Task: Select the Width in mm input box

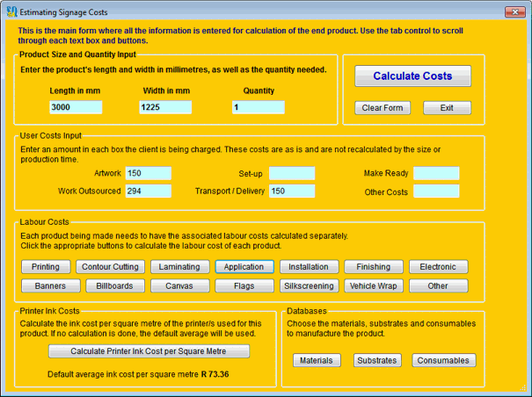Action: (x=165, y=107)
